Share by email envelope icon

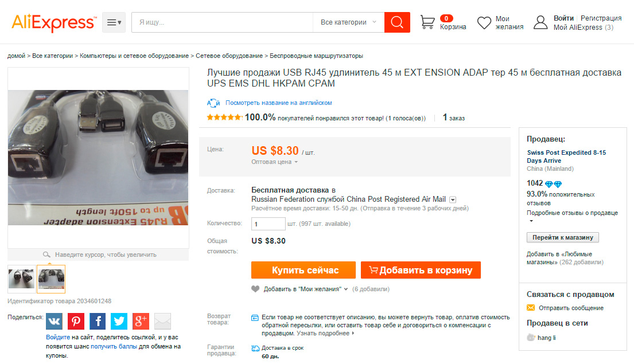click(x=163, y=321)
